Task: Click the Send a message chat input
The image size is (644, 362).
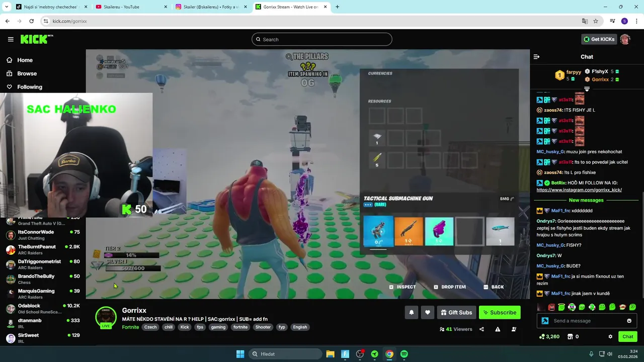Action: [x=586, y=321]
